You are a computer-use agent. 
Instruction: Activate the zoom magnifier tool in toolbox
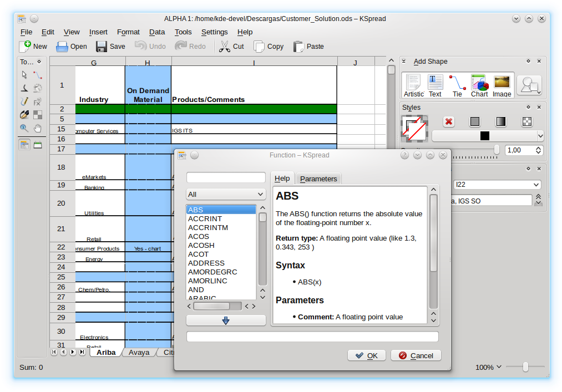[x=24, y=128]
